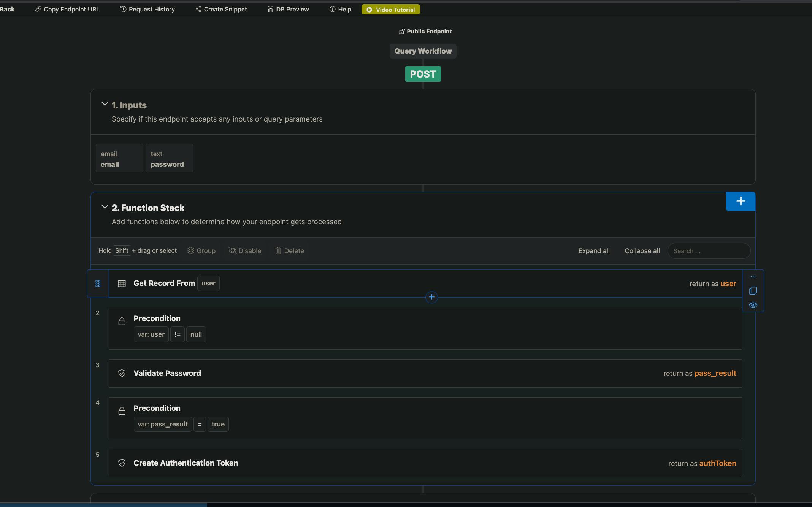Screen dimensions: 812x507
Task: Click the Video Tutorial button
Action: (x=390, y=10)
